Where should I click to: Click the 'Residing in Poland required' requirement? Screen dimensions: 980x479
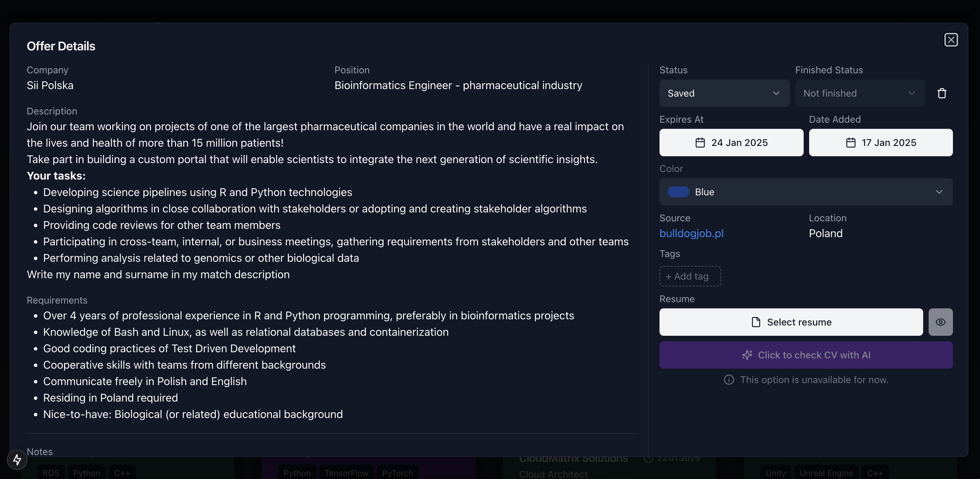[x=110, y=397]
